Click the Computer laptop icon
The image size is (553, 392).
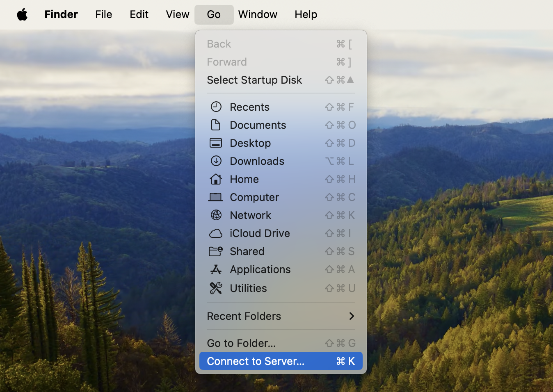(x=216, y=197)
